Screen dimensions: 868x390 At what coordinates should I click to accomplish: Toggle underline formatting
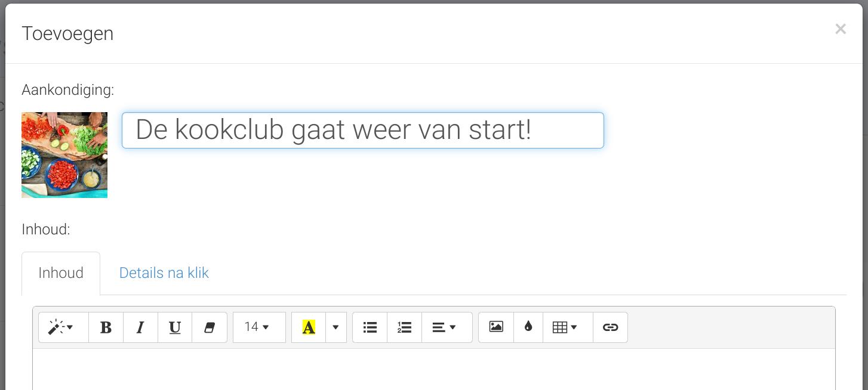(x=175, y=327)
